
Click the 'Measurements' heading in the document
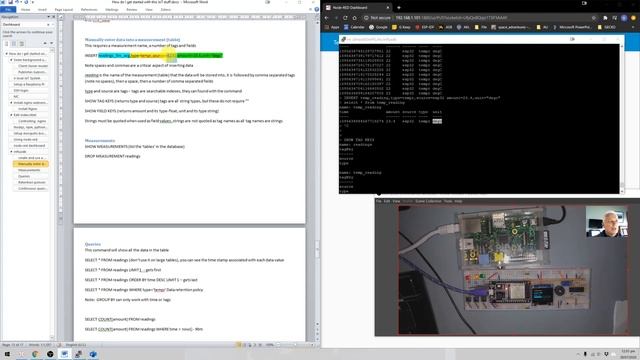(100, 140)
